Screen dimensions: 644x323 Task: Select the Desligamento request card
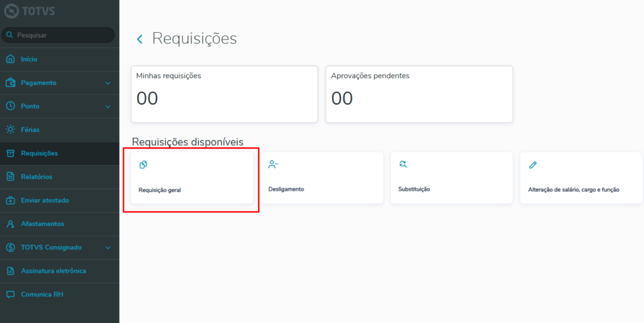click(321, 178)
